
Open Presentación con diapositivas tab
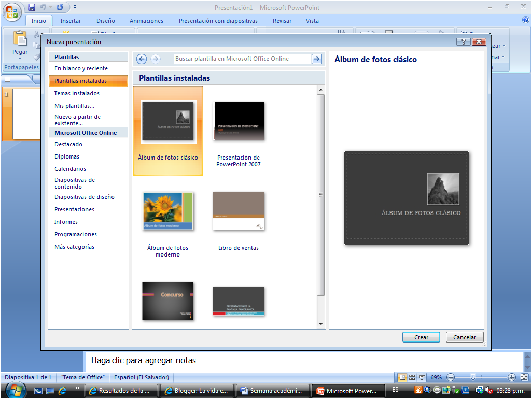point(218,21)
